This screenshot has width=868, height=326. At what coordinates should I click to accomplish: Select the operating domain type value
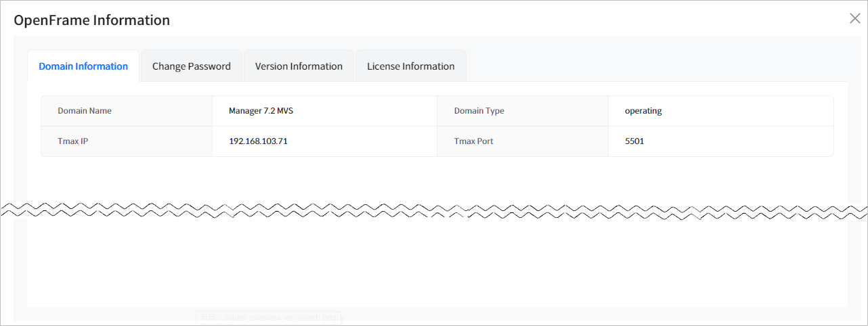coord(643,111)
